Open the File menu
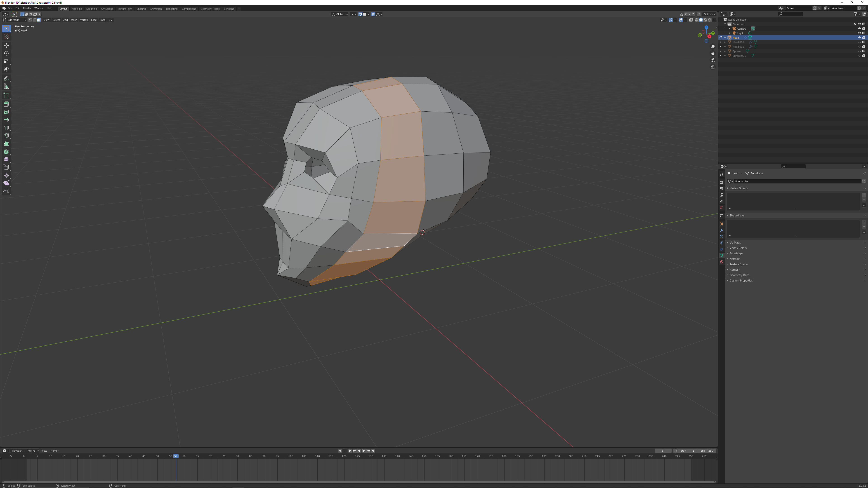This screenshot has width=868, height=488. (x=10, y=8)
